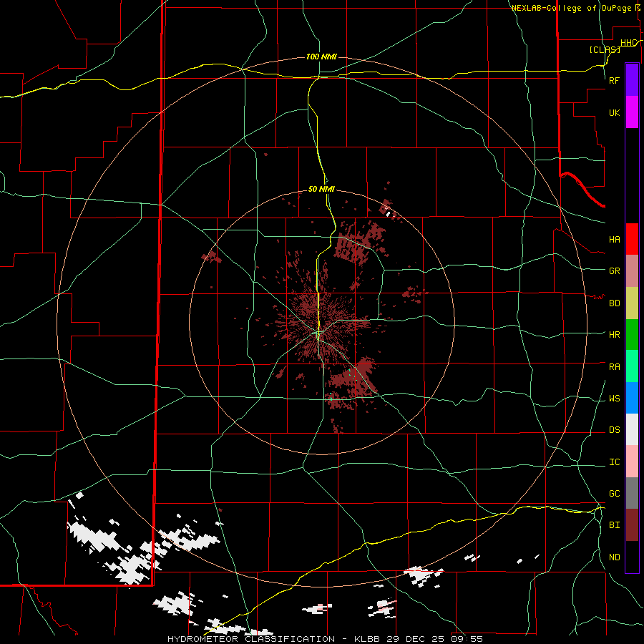Click the [CLAS] label above the legend
The height and width of the screenshot is (644, 644).
[x=605, y=49]
